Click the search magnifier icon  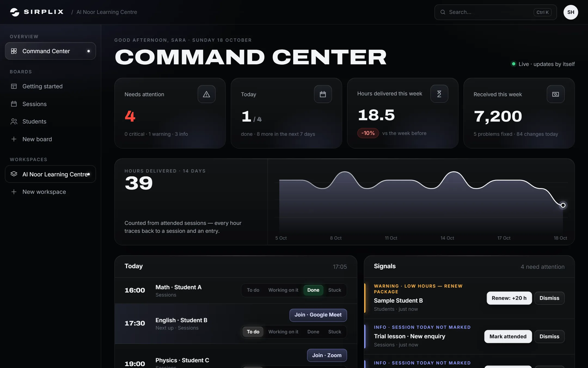click(x=443, y=12)
